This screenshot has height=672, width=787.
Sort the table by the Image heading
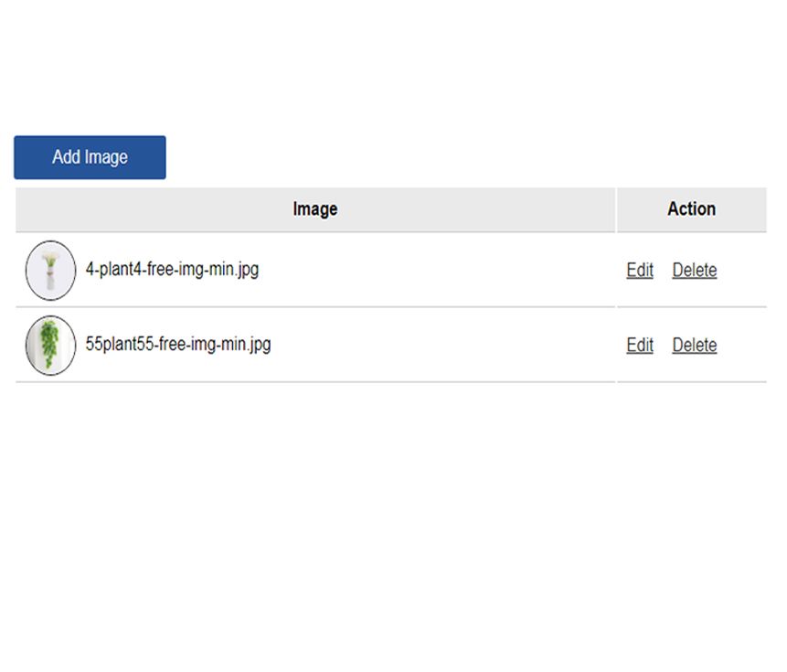point(315,209)
